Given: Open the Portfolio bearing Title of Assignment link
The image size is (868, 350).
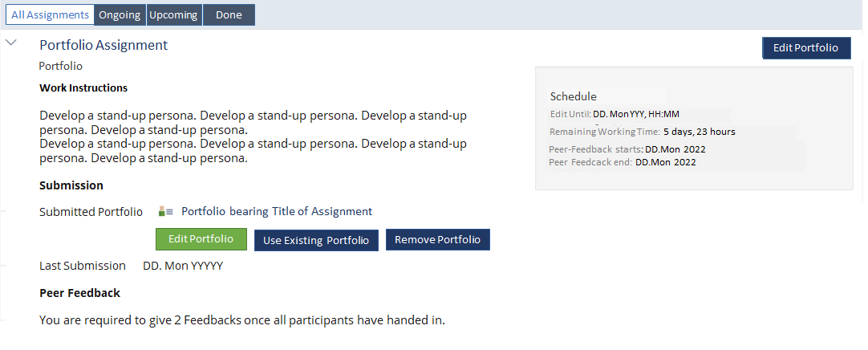Looking at the screenshot, I should (277, 212).
